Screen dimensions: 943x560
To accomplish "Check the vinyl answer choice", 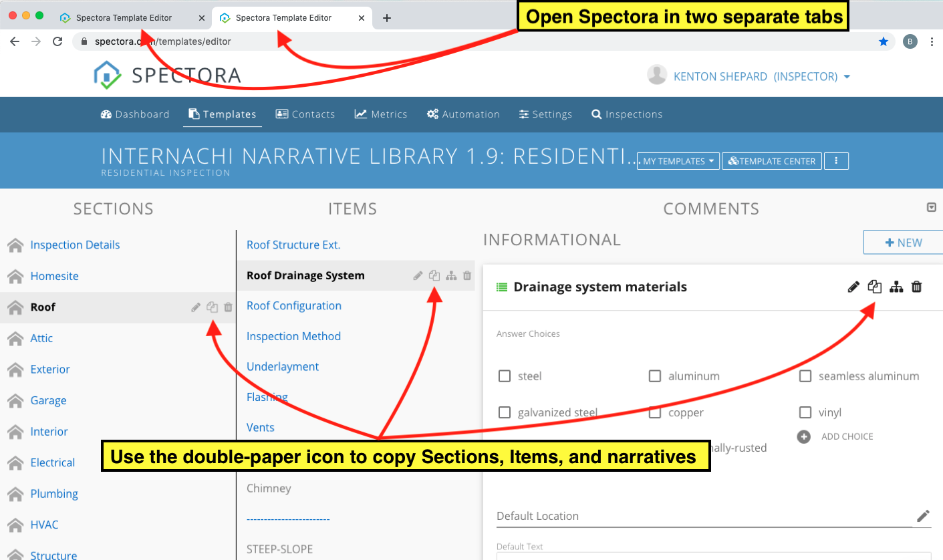I will click(x=805, y=412).
